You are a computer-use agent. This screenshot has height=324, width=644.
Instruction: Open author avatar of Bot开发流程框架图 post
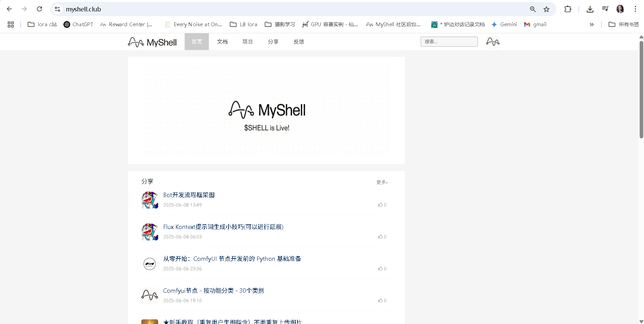150,200
